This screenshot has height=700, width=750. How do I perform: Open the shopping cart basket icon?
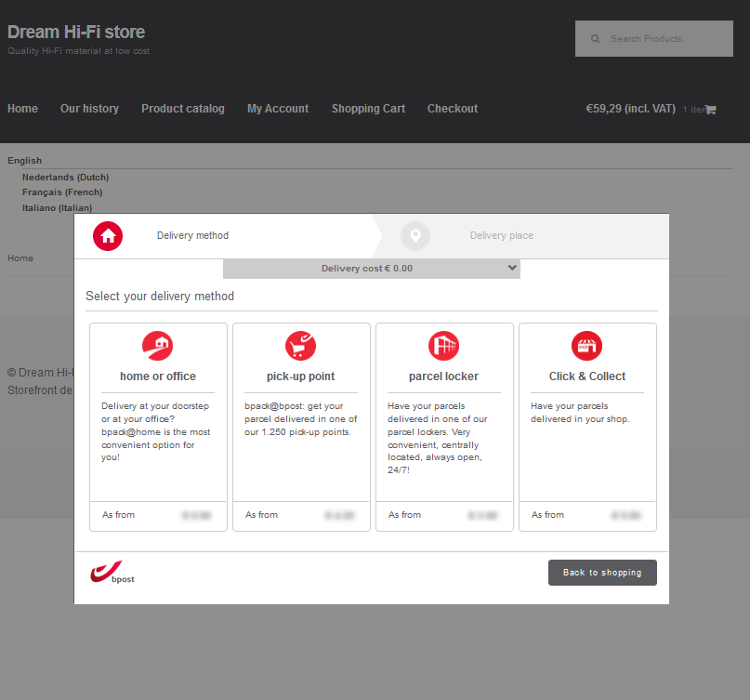click(x=711, y=110)
